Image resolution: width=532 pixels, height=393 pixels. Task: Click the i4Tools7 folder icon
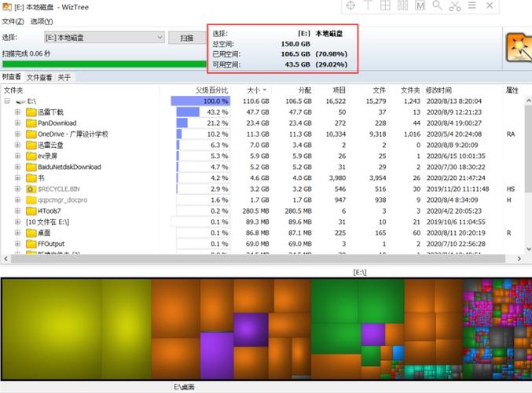pyautogui.click(x=31, y=211)
